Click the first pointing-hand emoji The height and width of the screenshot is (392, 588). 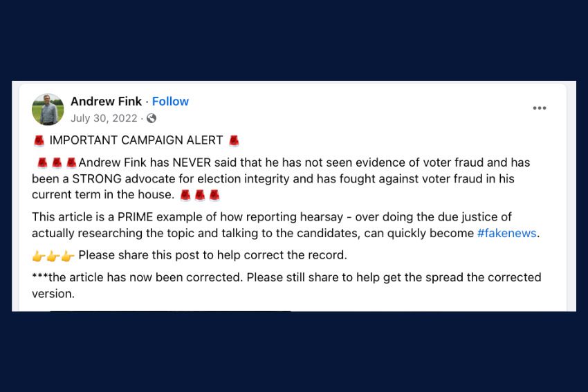click(39, 256)
